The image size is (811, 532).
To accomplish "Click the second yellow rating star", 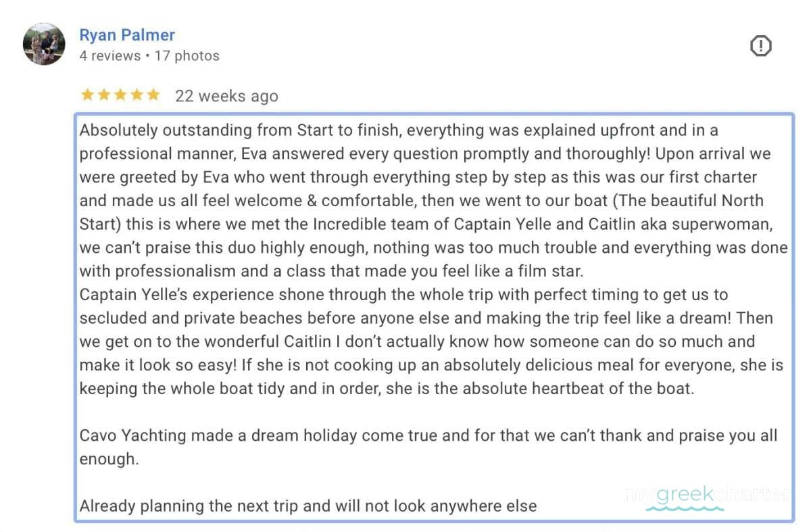I will click(104, 95).
